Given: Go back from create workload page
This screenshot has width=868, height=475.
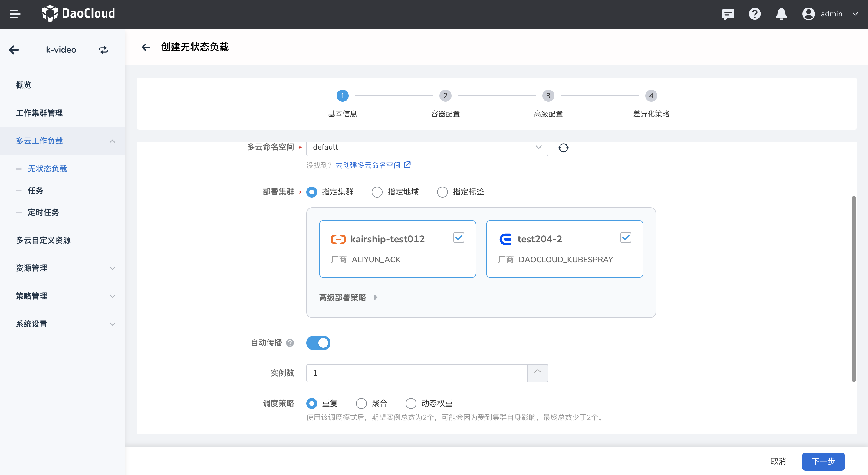Looking at the screenshot, I should 146,47.
